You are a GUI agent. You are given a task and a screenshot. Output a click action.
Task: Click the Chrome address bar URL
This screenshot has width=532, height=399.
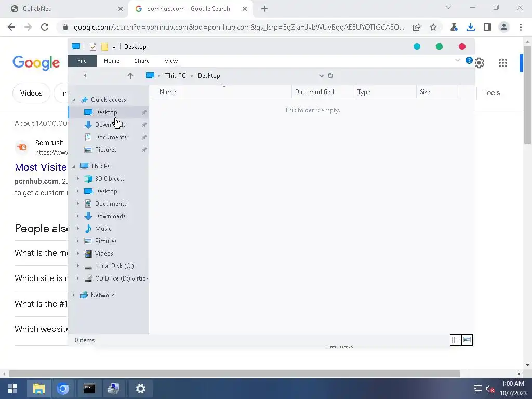point(239,27)
